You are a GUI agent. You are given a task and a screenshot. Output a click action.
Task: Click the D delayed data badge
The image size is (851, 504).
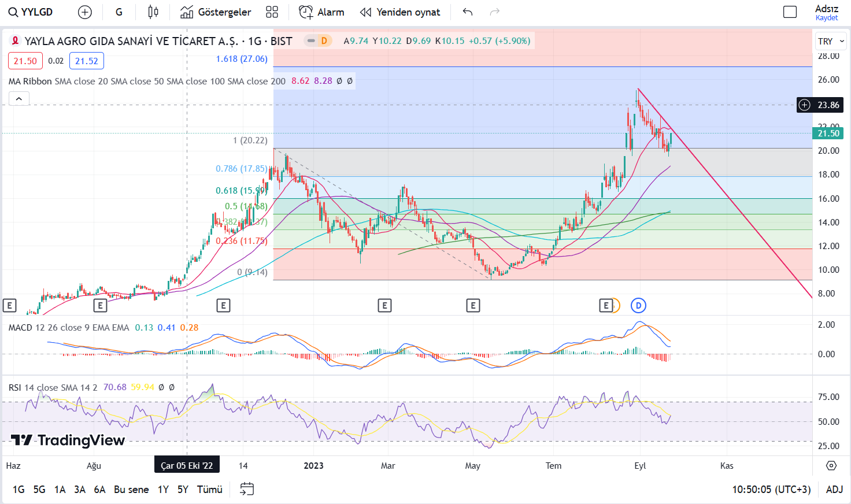324,41
